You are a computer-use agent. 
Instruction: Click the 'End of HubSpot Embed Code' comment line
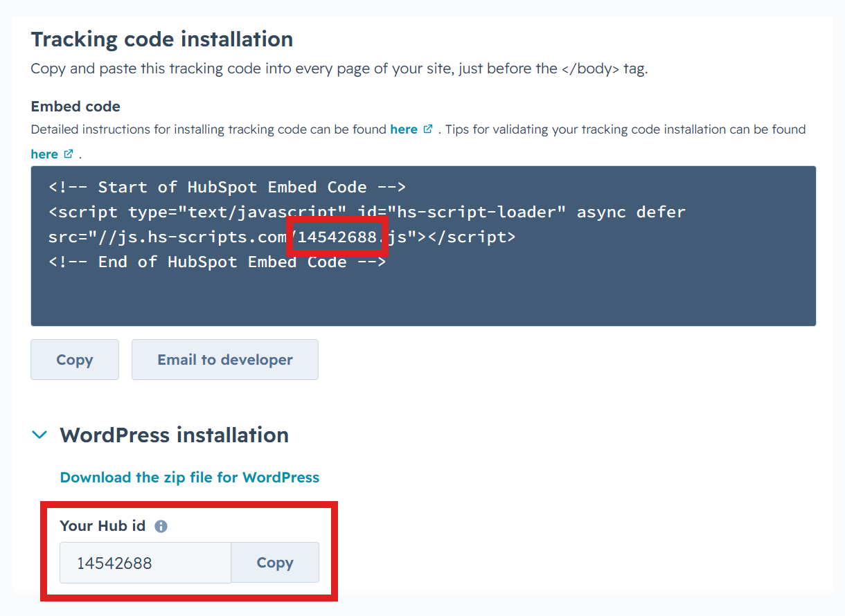coord(217,262)
